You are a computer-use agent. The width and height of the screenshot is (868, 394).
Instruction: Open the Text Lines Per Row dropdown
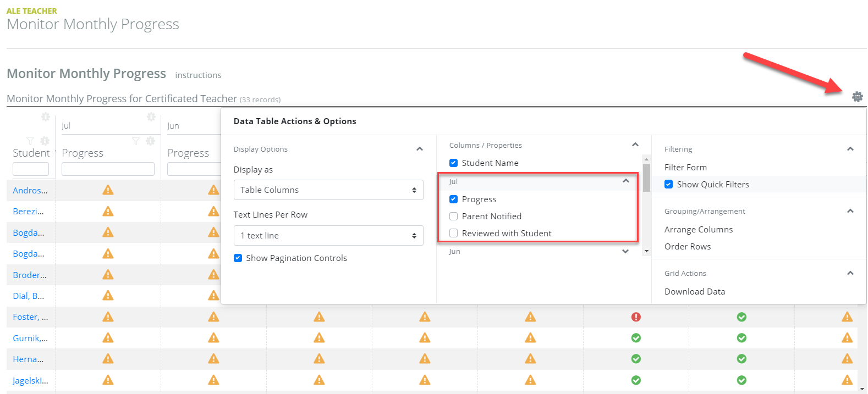coord(328,235)
